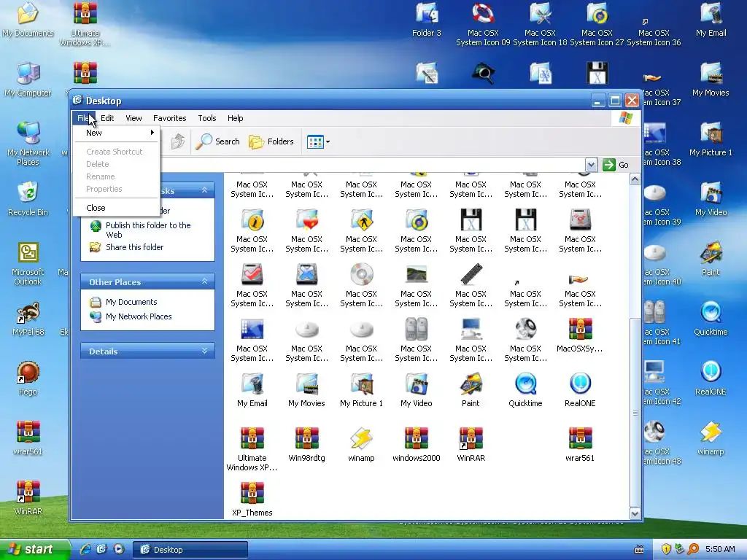The height and width of the screenshot is (560, 747).
Task: Collapse the File and Folder Tasks panel
Action: click(x=204, y=190)
